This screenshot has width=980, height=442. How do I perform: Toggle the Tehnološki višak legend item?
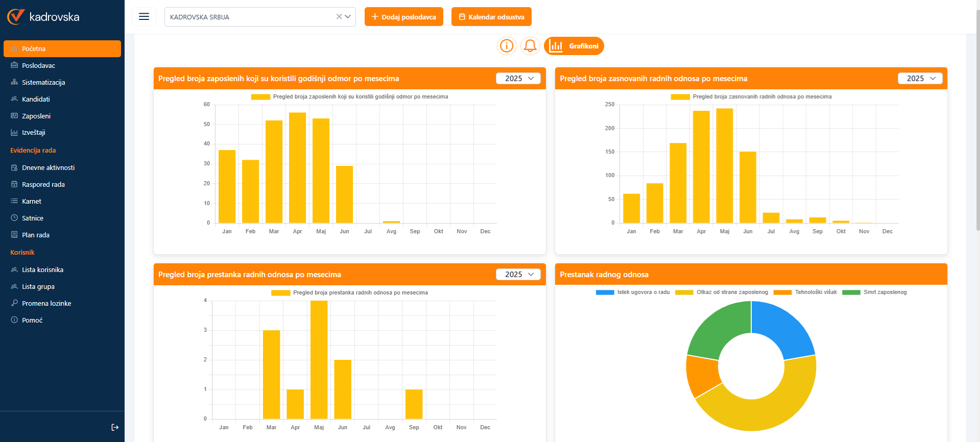805,292
